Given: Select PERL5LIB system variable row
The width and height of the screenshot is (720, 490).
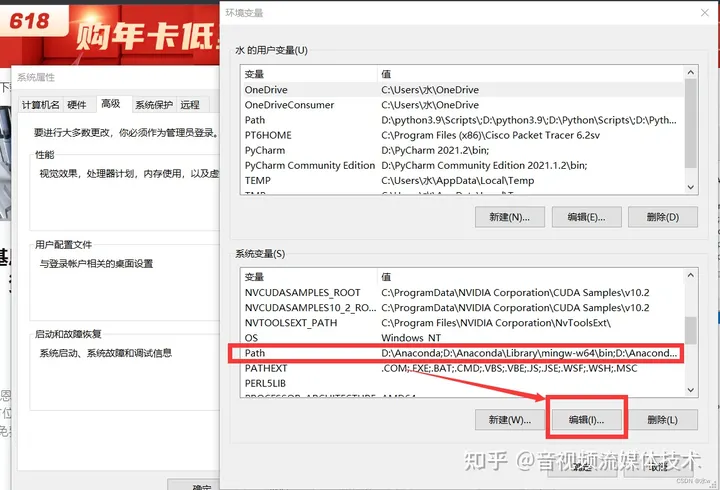Looking at the screenshot, I should point(462,383).
